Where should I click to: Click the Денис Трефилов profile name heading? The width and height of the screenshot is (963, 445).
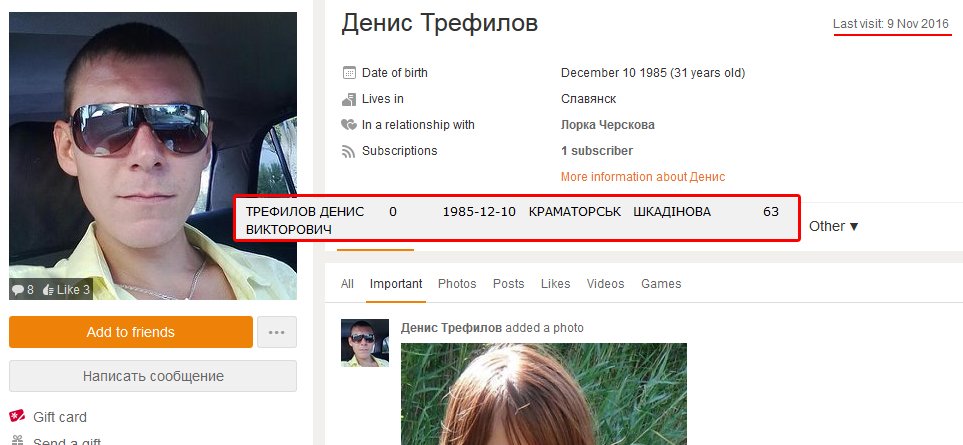(x=440, y=23)
